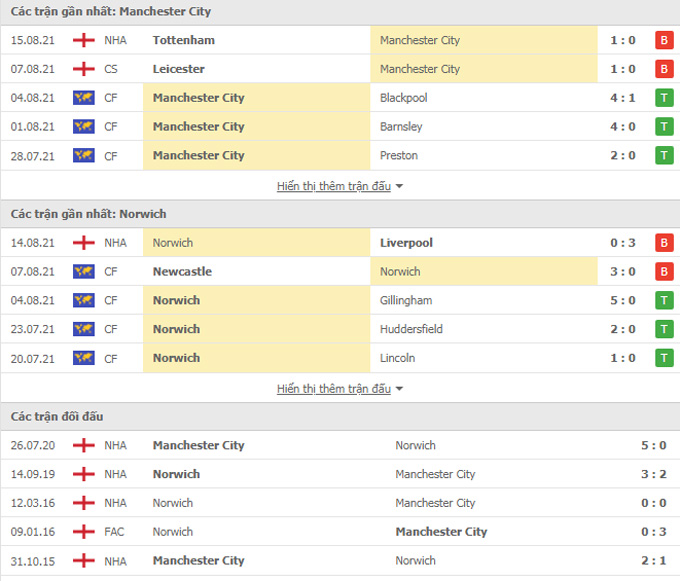This screenshot has height=581, width=680.
Task: Click the green T badge for Blackpool match
Action: click(x=663, y=98)
